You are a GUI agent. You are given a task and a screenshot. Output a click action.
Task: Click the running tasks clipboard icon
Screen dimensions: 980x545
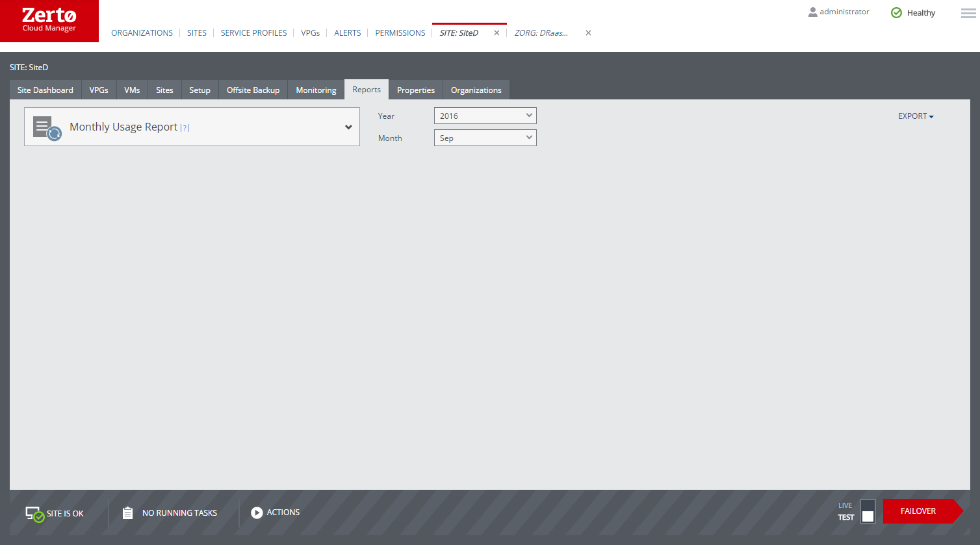tap(128, 513)
